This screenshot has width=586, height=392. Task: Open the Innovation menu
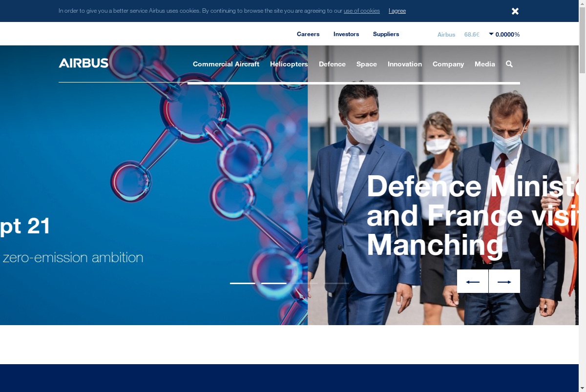pyautogui.click(x=405, y=64)
